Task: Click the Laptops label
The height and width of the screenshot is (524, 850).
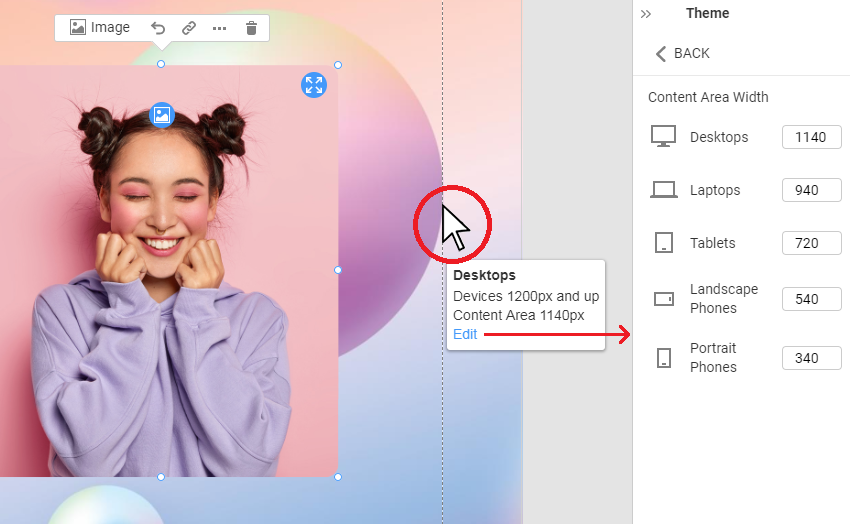Action: [x=715, y=190]
